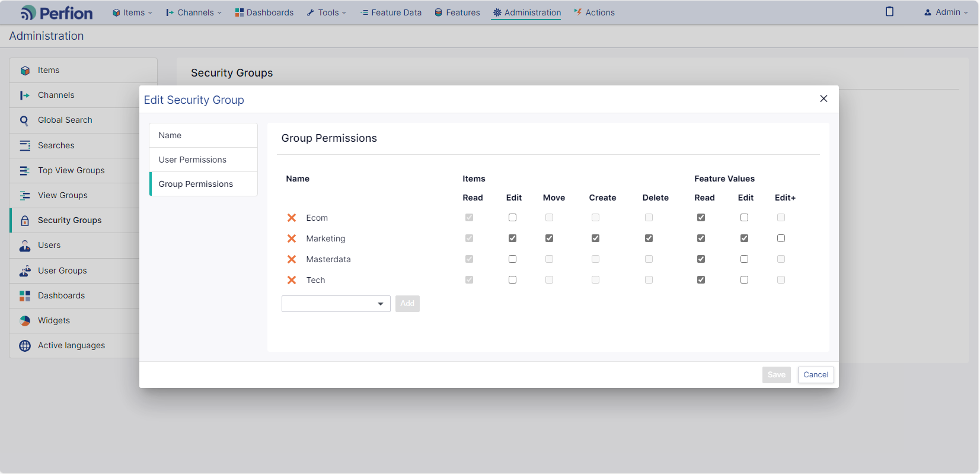The image size is (980, 474).
Task: Click the Dashboards grid icon in sidebar
Action: click(x=25, y=295)
